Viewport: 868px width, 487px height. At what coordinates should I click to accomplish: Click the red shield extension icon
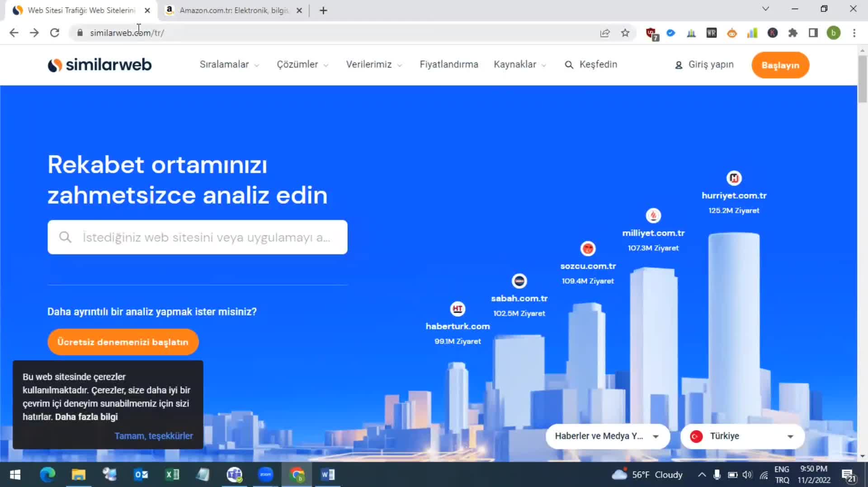(x=651, y=33)
